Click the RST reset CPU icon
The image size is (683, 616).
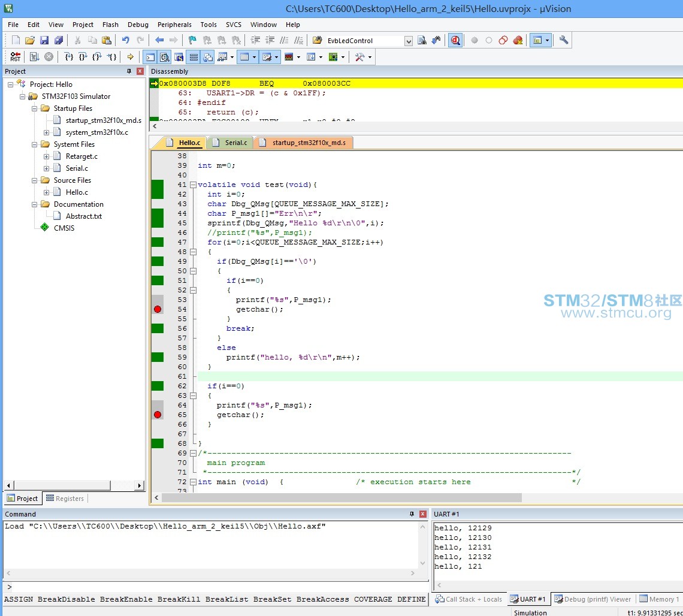pos(15,57)
